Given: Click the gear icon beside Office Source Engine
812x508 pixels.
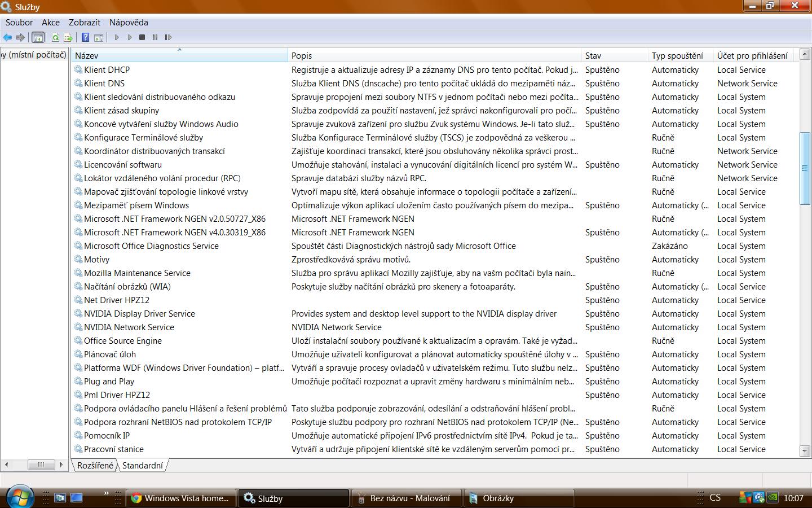Looking at the screenshot, I should pos(78,341).
